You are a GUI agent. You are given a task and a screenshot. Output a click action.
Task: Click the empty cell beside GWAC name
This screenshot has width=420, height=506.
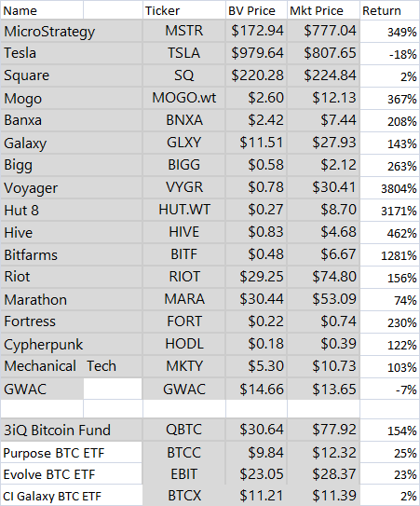click(113, 389)
